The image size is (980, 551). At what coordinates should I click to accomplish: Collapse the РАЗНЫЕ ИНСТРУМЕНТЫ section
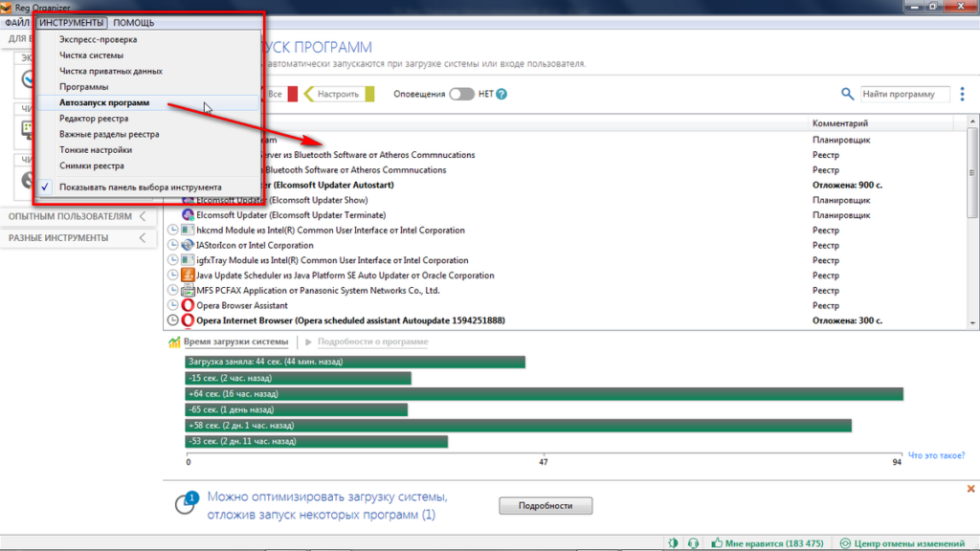tap(142, 237)
